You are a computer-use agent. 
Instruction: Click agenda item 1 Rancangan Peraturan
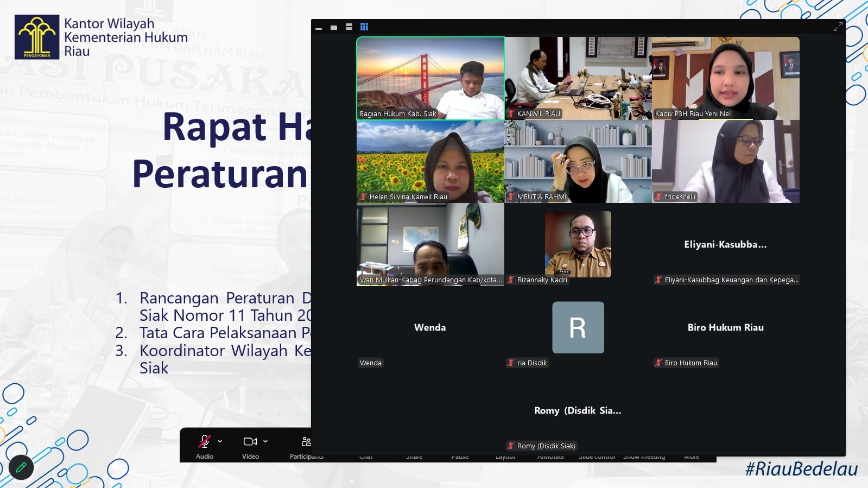[x=225, y=307]
